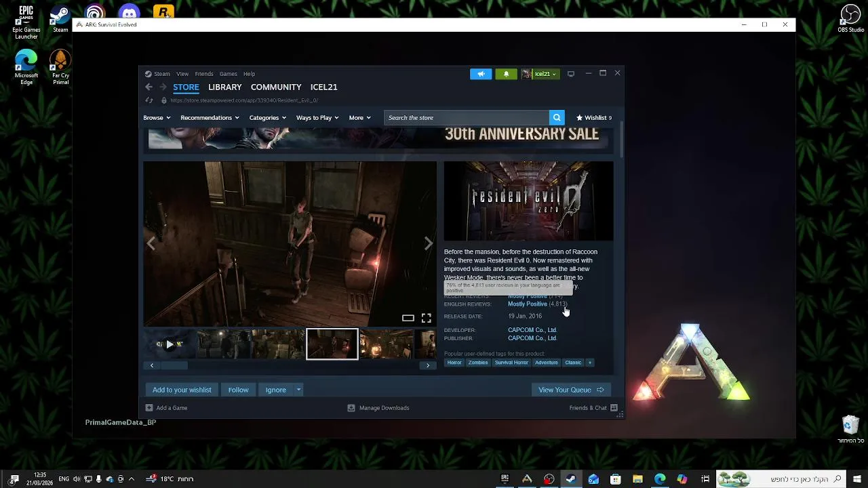Open the icel21 account dropdown
Viewport: 868px width, 488px height.
540,74
